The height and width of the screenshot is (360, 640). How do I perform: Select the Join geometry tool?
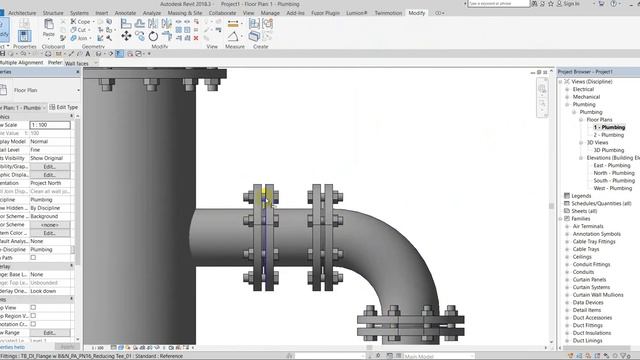coord(80,38)
